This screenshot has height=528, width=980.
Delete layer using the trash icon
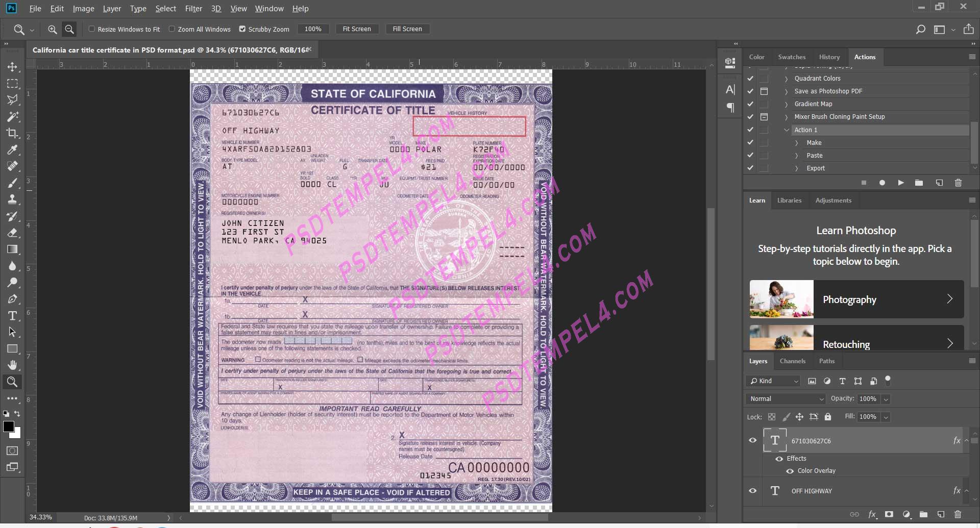point(958,514)
